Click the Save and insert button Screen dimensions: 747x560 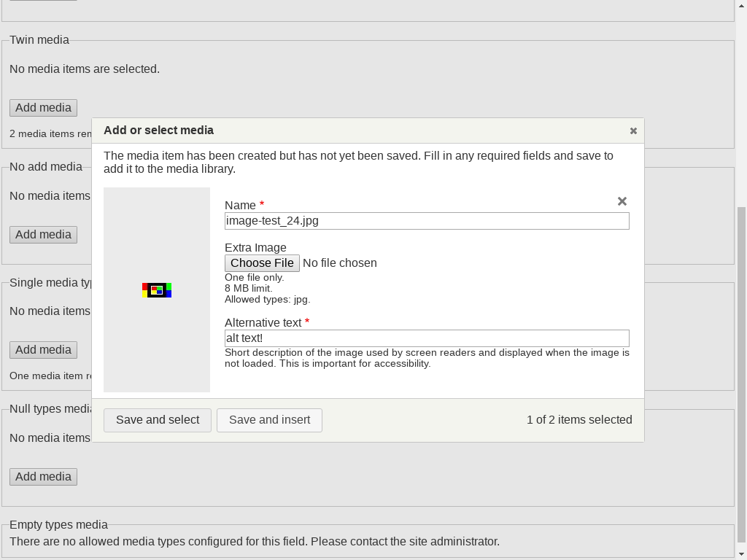269,420
